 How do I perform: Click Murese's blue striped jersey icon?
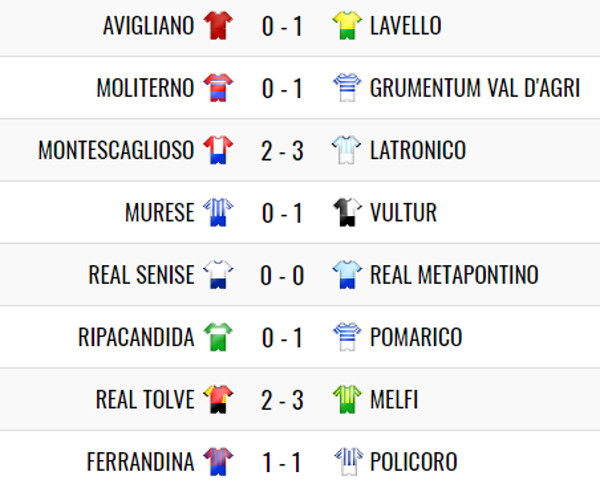218,212
